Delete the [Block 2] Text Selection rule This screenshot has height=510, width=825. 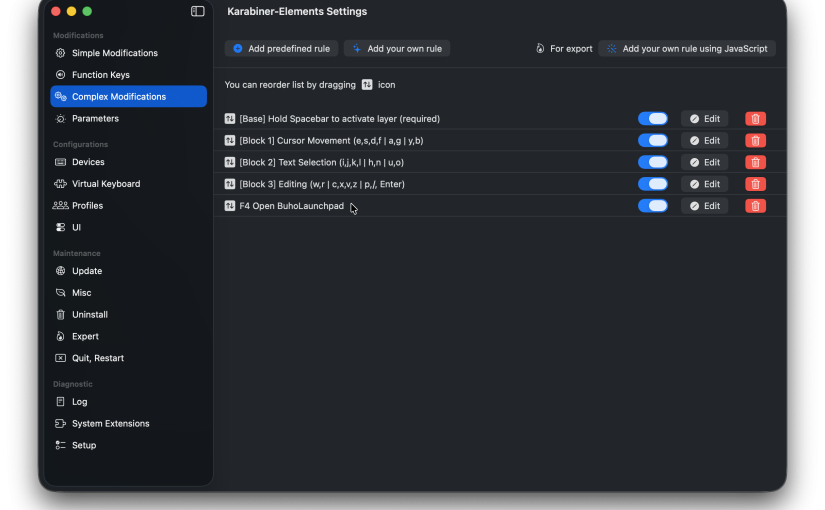[755, 162]
